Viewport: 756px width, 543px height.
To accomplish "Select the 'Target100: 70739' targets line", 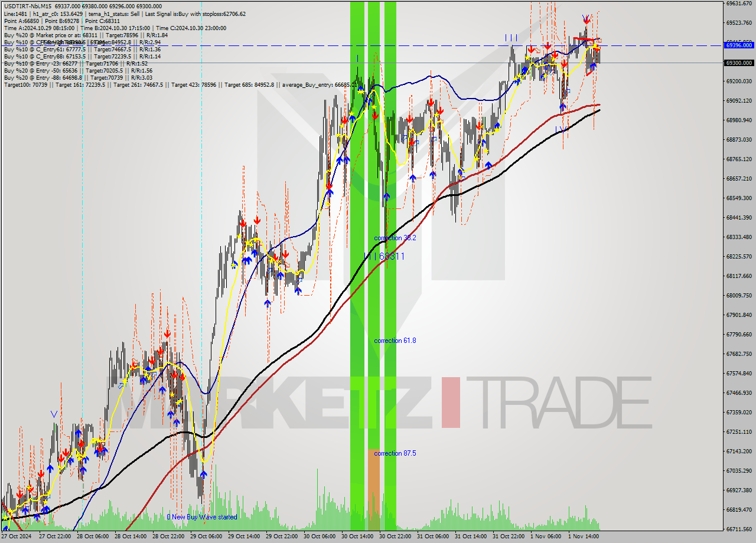I will tap(181, 84).
